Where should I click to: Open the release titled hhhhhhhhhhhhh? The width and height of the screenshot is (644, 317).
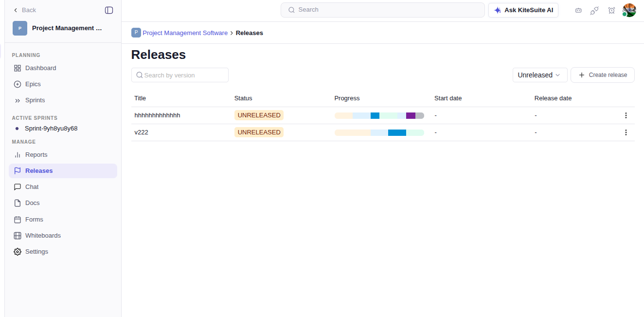157,115
